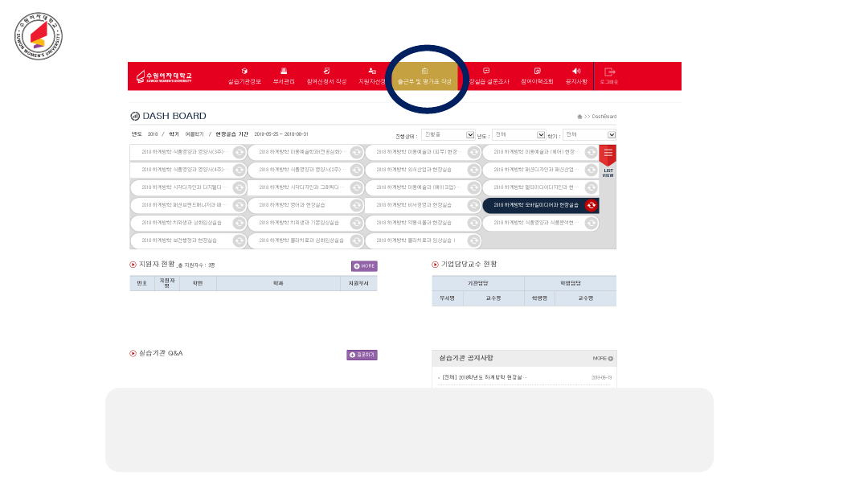Open the 공지사항 menu
The image size is (868, 489).
(x=576, y=76)
